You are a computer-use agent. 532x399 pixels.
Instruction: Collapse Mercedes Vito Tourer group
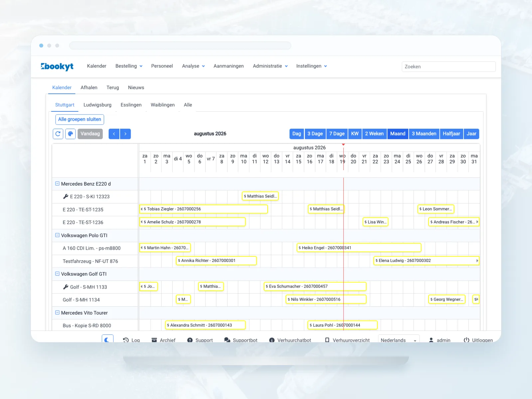pos(57,313)
